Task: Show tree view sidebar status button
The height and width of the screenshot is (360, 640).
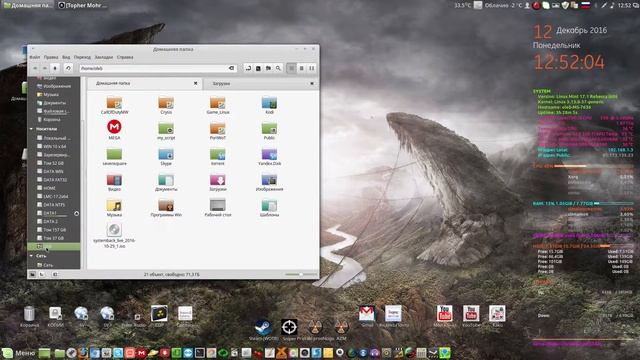Action: 42,274
